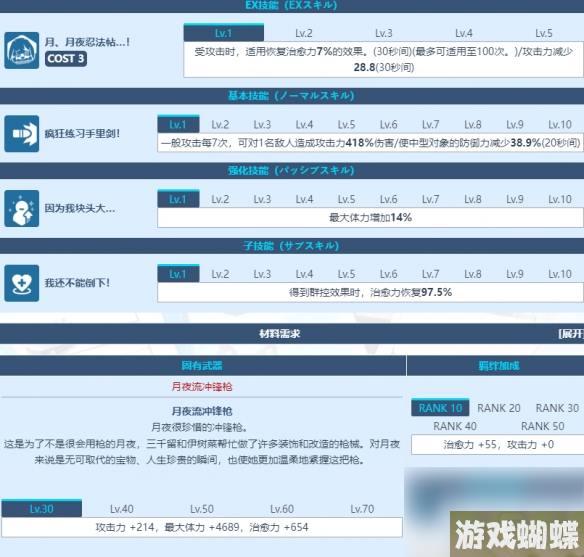This screenshot has height=557, width=584.
Task: Show Lv.5 of 因为我块头大 passive skill
Action: (346, 199)
